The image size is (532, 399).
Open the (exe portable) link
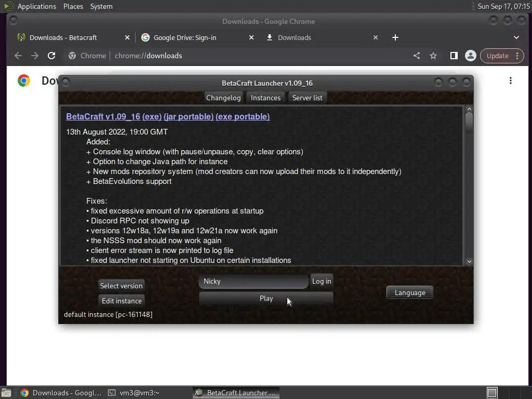(243, 117)
